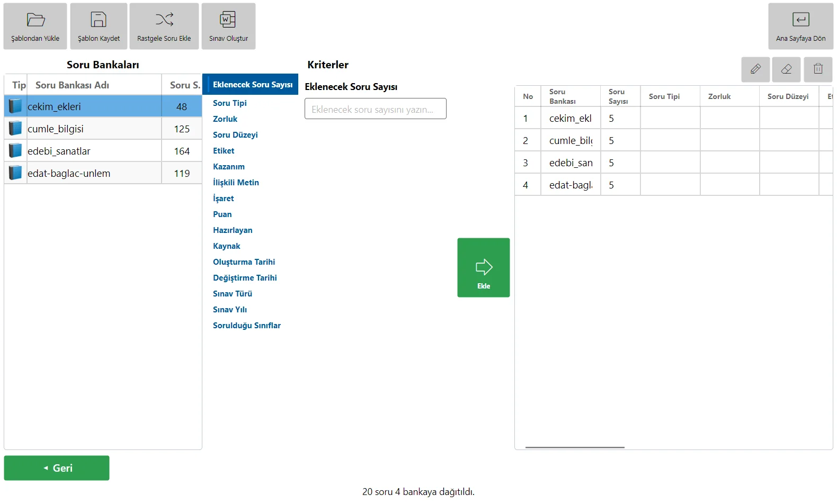Open Soru Düzeyi criteria tab
This screenshot has width=837, height=504.
(235, 135)
